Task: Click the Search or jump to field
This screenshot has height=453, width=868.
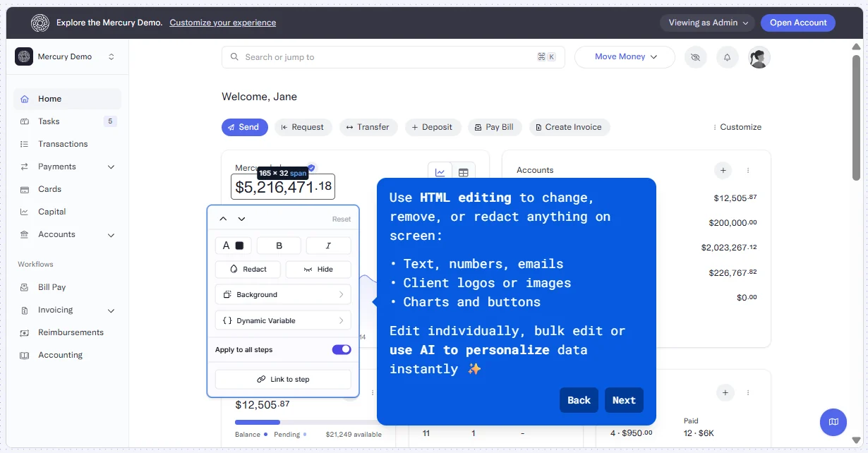Action: coord(393,57)
